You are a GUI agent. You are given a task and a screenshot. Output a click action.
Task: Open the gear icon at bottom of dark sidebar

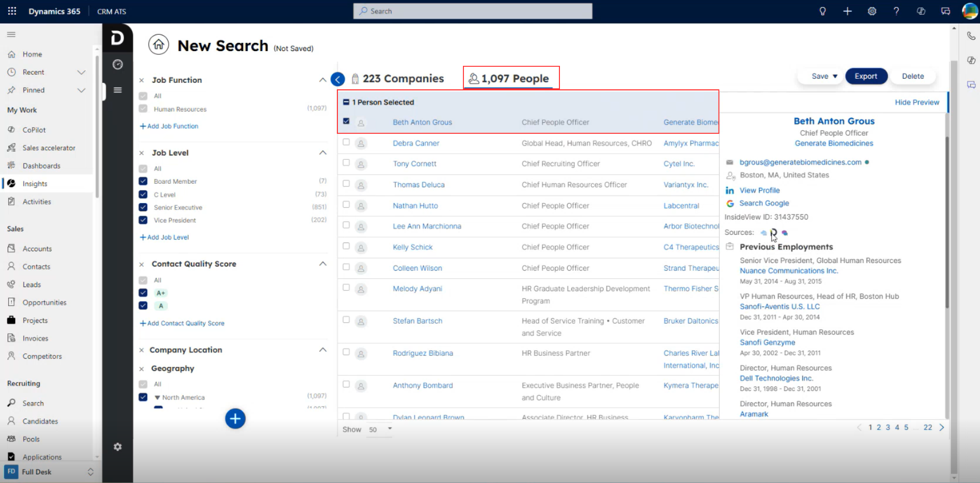point(117,447)
